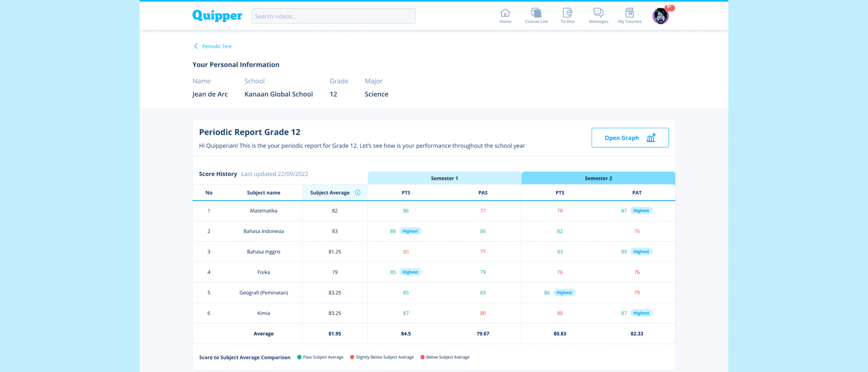Select the Bahasa Indonesia subject name
Screen dimensions: 868x372
[x=263, y=231]
